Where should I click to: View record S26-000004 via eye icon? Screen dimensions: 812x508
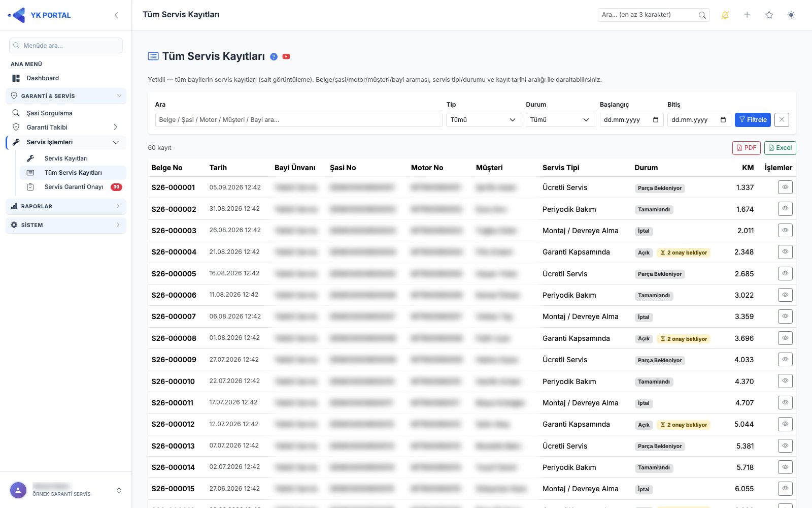pyautogui.click(x=785, y=252)
